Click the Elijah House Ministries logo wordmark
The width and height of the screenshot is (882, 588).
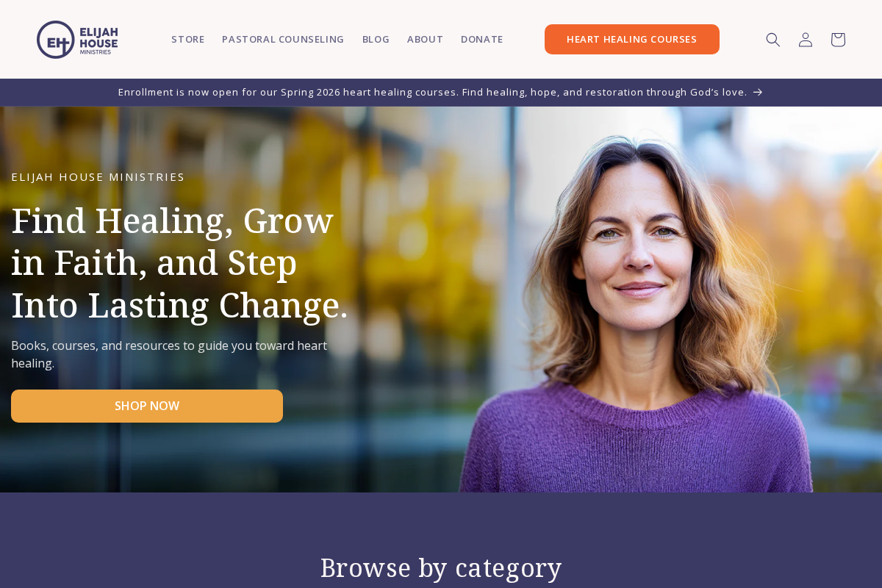click(98, 40)
